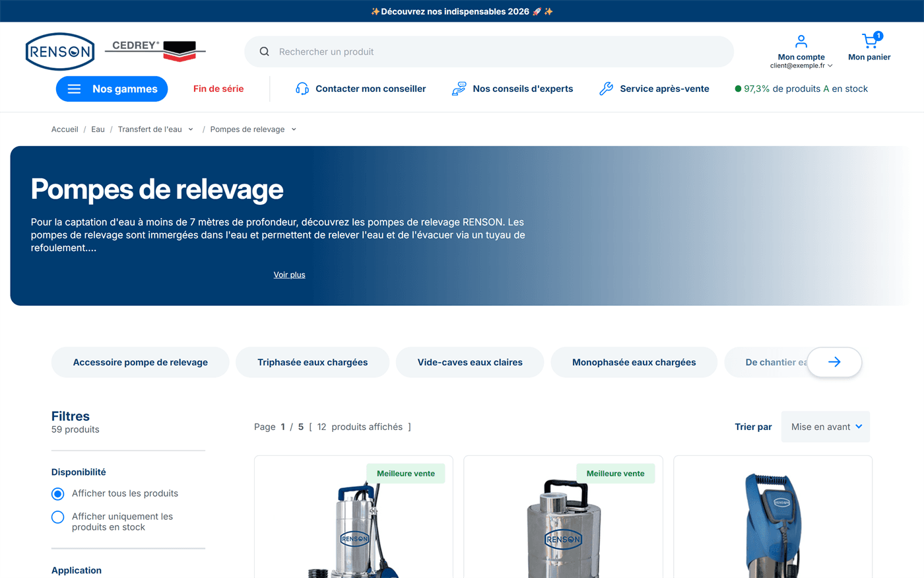Click the experts advice hand icon

[459, 89]
